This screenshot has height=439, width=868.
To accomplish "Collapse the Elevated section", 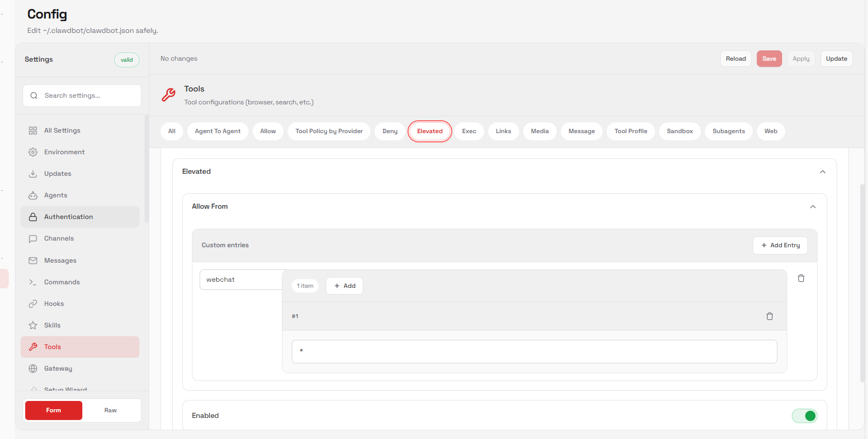I will [x=823, y=172].
